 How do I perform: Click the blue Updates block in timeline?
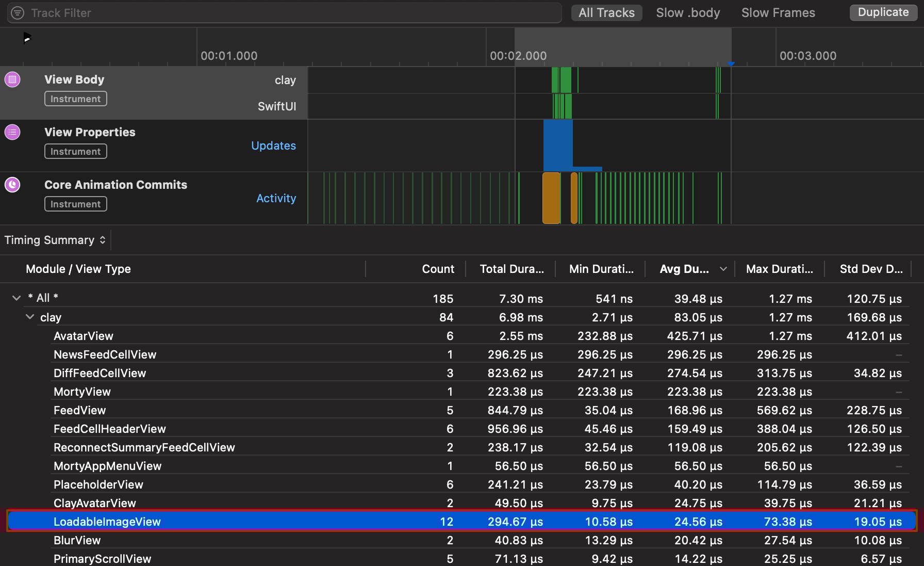tap(557, 144)
